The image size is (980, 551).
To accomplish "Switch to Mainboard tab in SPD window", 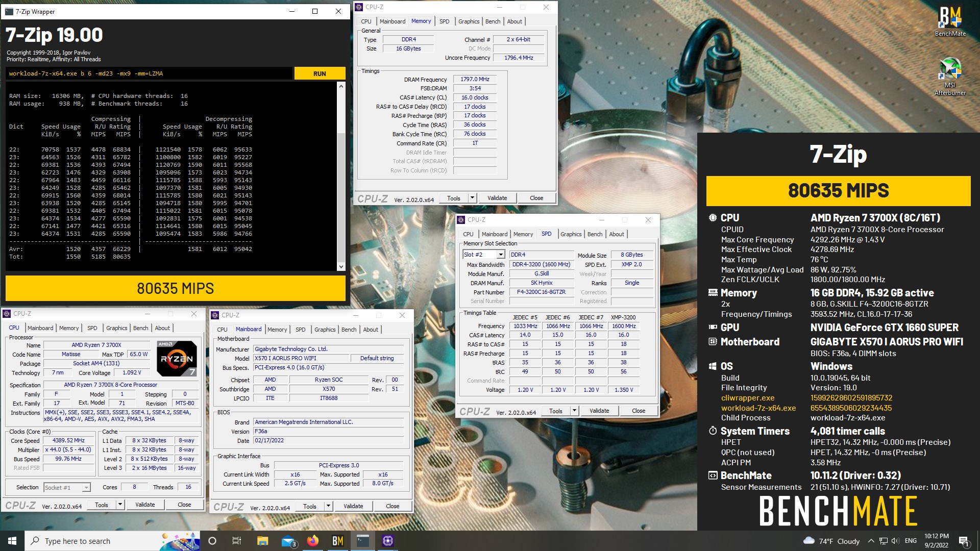I will pyautogui.click(x=495, y=234).
